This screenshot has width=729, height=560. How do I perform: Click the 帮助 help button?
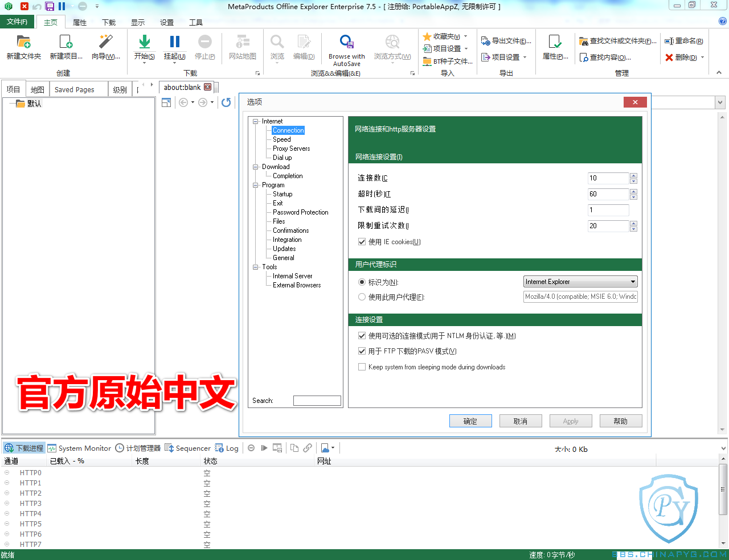621,421
